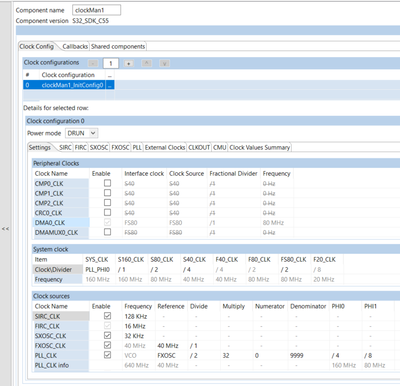Click the SYS_CLK frequency 160 MHz cell

(99, 279)
